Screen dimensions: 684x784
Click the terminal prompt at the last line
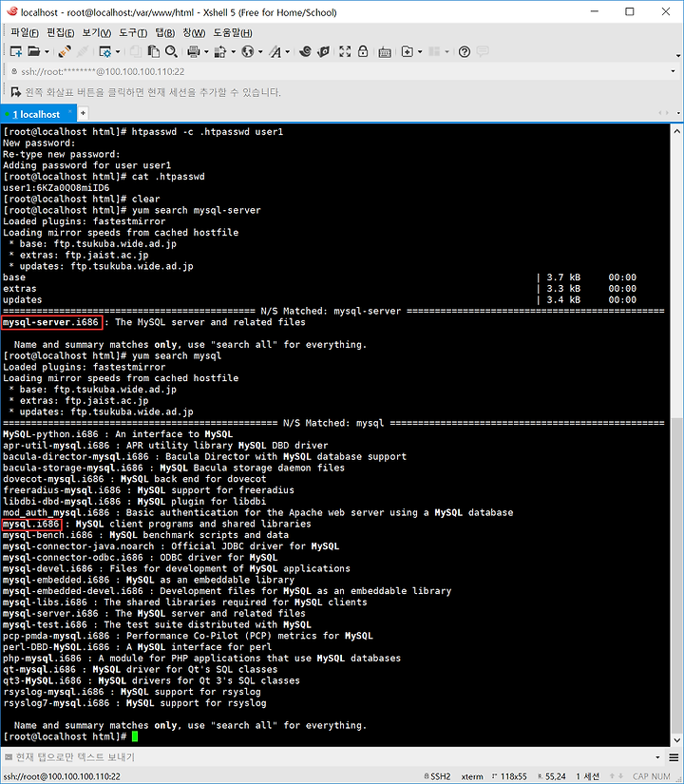[x=65, y=736]
